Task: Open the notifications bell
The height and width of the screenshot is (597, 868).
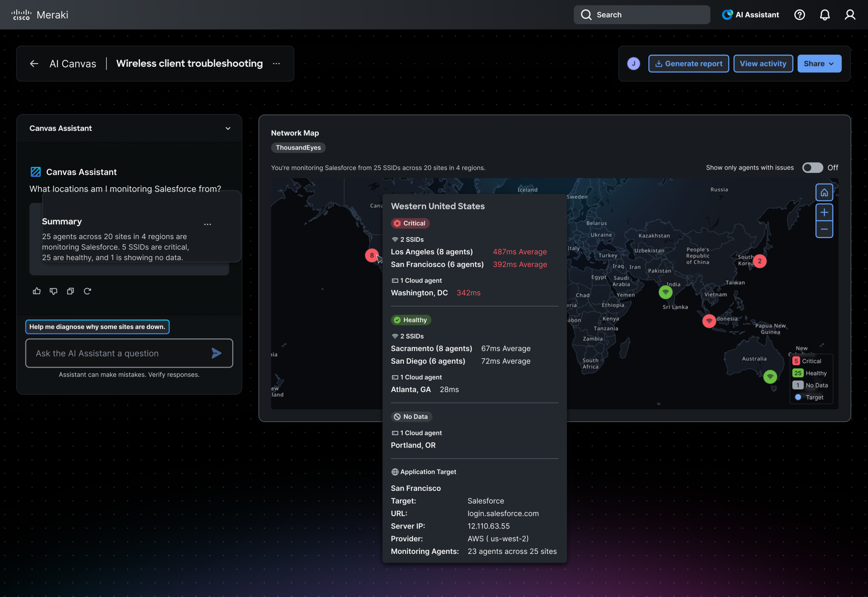Action: pyautogui.click(x=825, y=15)
